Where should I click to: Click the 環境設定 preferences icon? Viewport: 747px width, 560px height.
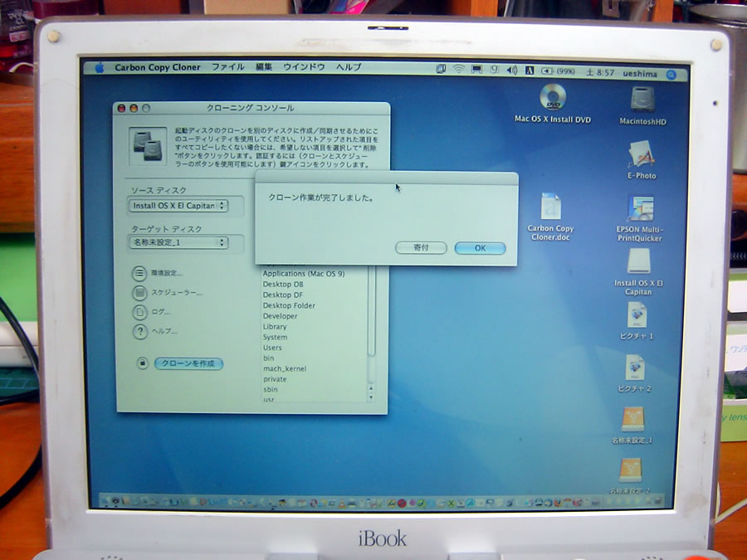pyautogui.click(x=139, y=273)
